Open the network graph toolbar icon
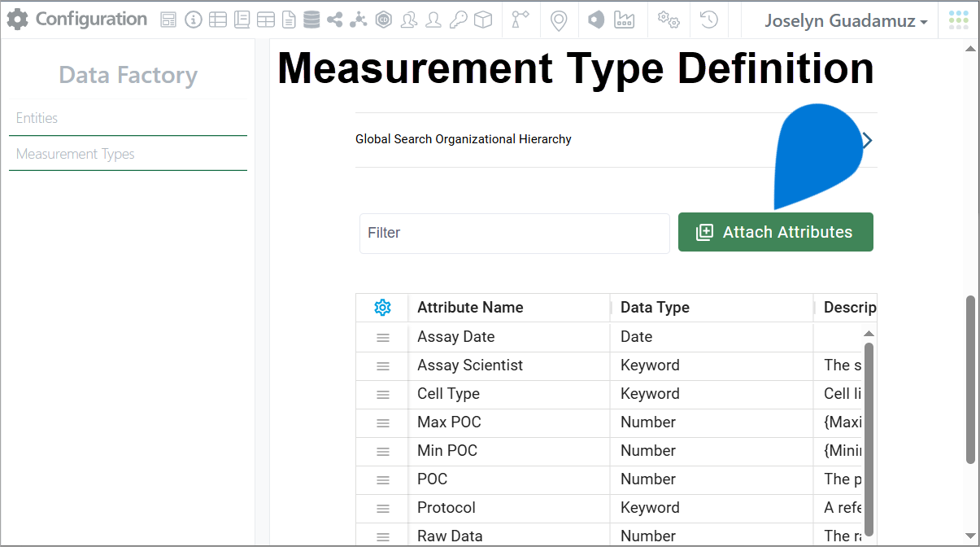Viewport: 980px width, 547px height. click(x=359, y=20)
